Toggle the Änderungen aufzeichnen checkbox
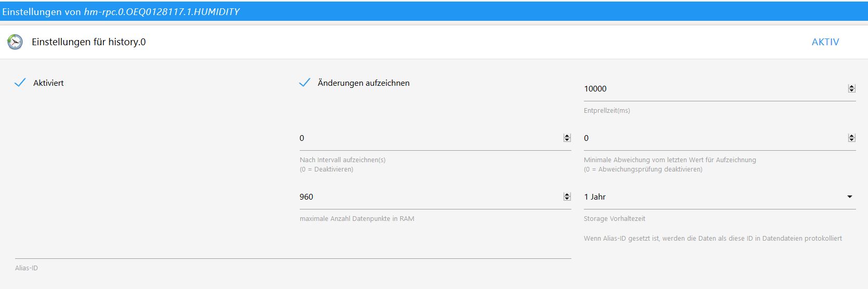 (x=305, y=83)
